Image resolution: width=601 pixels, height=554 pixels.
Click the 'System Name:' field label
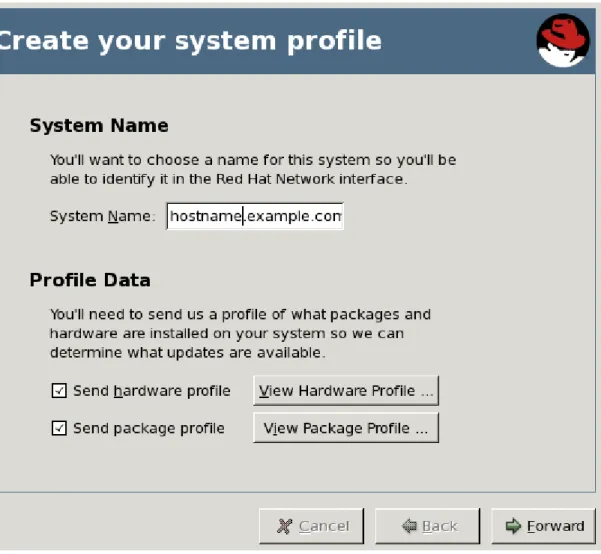tap(103, 216)
